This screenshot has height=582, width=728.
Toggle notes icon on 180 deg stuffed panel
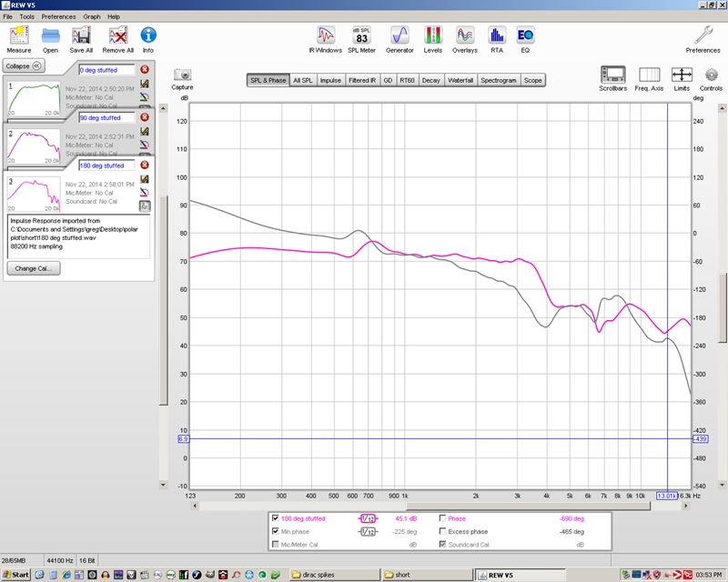[145, 206]
